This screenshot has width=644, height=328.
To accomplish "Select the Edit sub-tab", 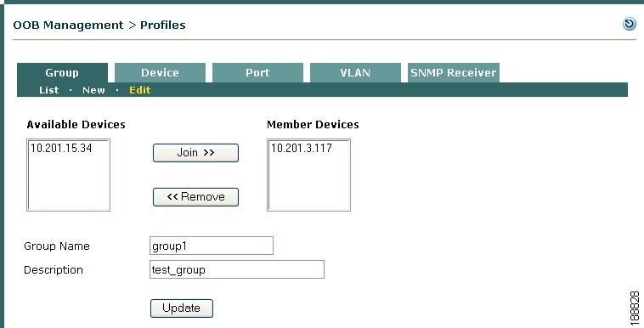I will (140, 90).
